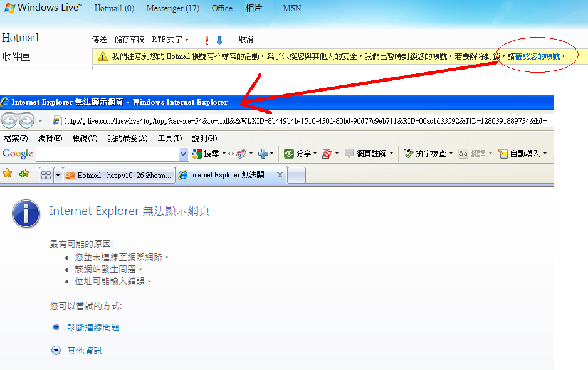Viewport: 588px width, 370px height.
Task: Open the 說明(H) menu
Action: click(204, 139)
